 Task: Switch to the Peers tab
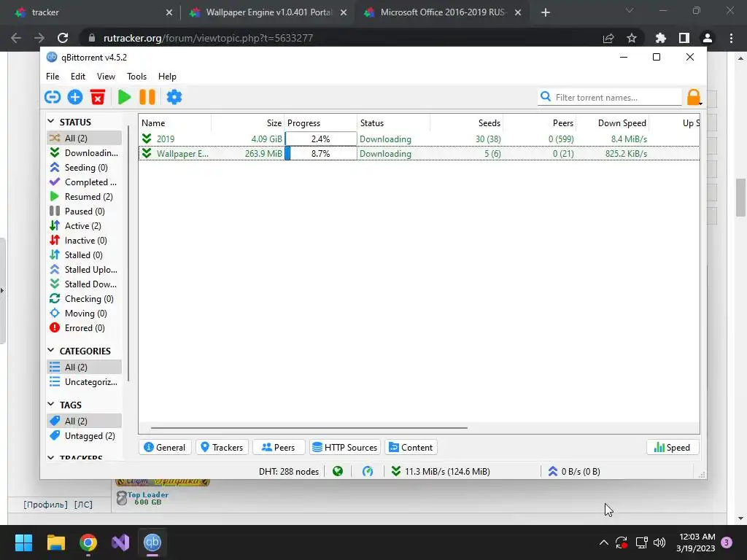click(x=278, y=447)
